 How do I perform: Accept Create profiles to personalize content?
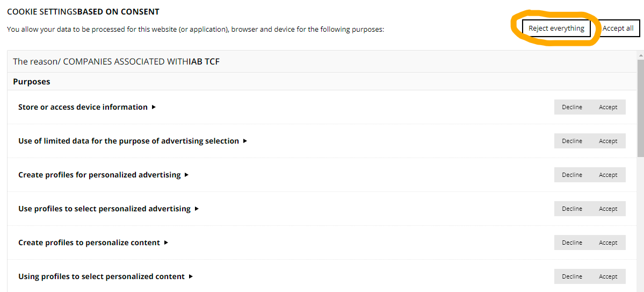608,243
